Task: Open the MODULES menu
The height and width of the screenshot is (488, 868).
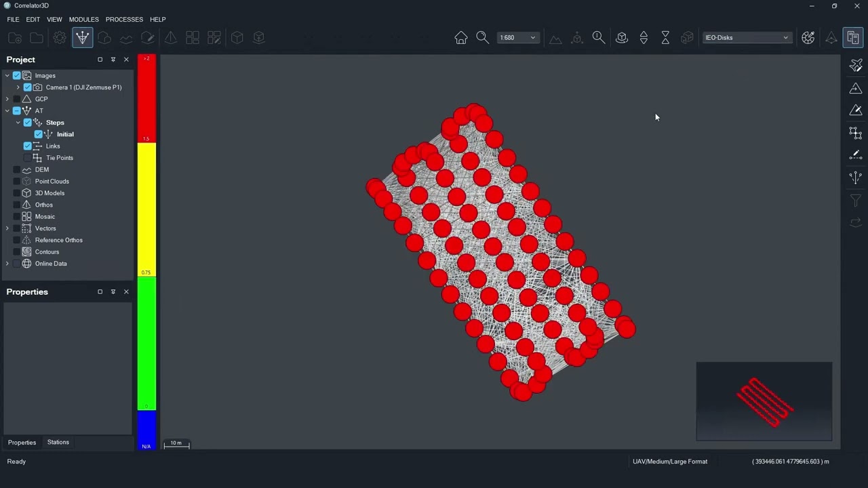Action: point(83,20)
